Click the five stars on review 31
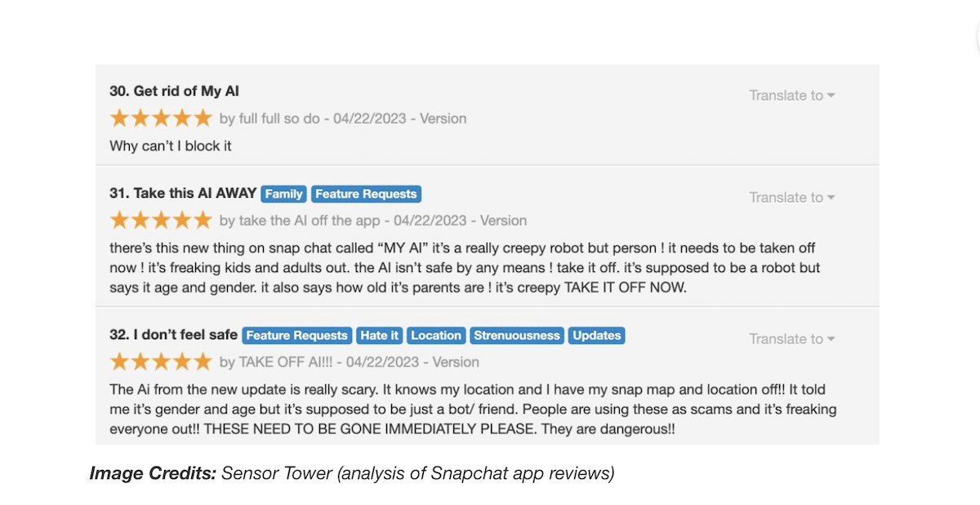This screenshot has height=505, width=980. pyautogui.click(x=161, y=221)
